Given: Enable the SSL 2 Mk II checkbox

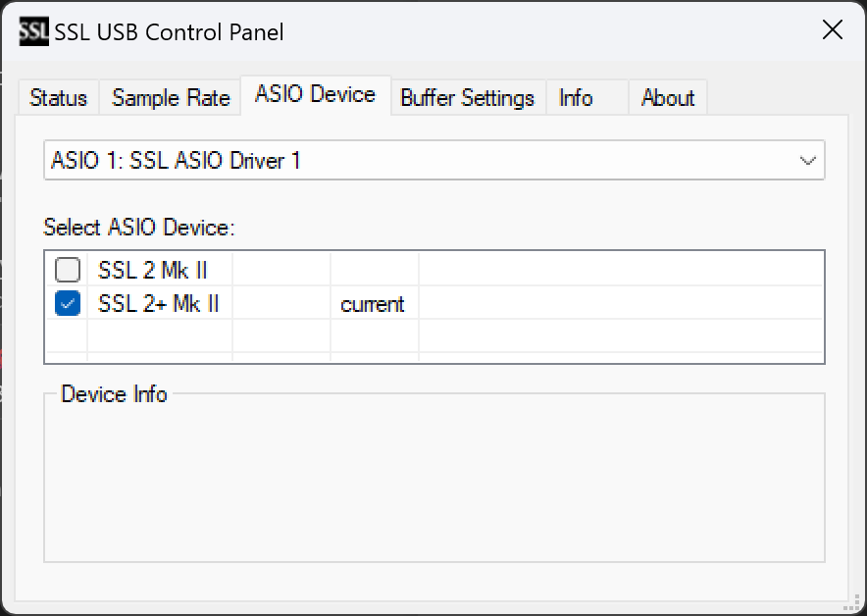Looking at the screenshot, I should [x=68, y=270].
